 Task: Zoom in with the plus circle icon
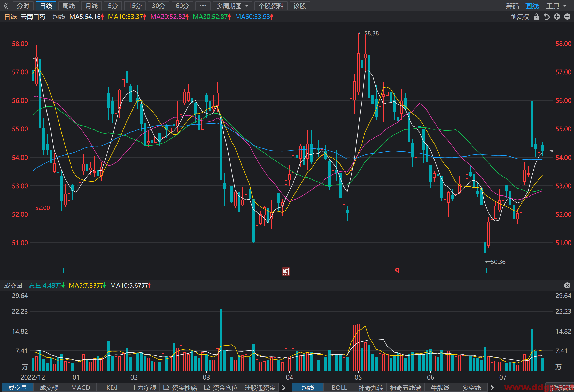click(x=557, y=17)
